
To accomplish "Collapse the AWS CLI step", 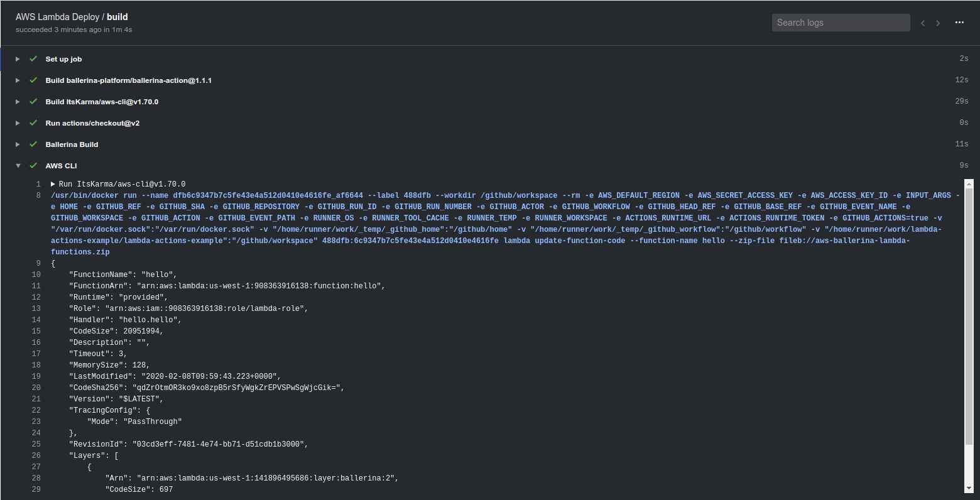I will [x=18, y=166].
